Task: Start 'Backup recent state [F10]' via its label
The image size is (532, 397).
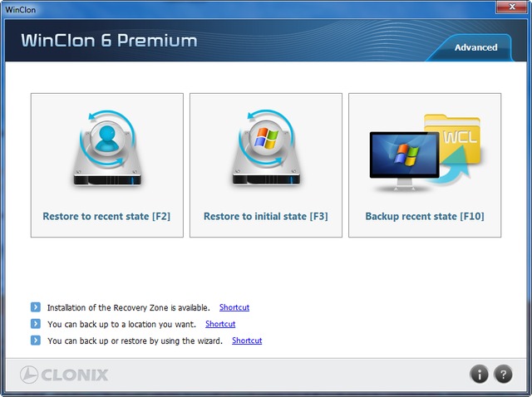Action: [x=425, y=217]
